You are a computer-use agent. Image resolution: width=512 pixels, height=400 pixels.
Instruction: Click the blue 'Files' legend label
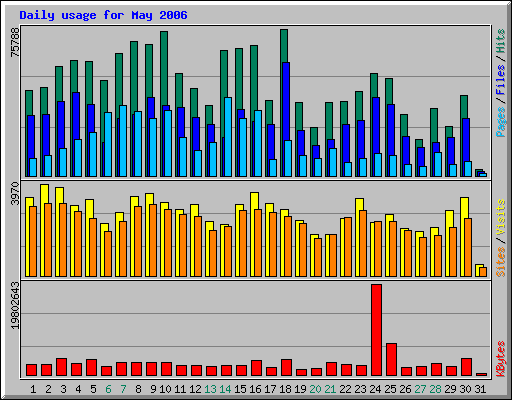pyautogui.click(x=500, y=79)
